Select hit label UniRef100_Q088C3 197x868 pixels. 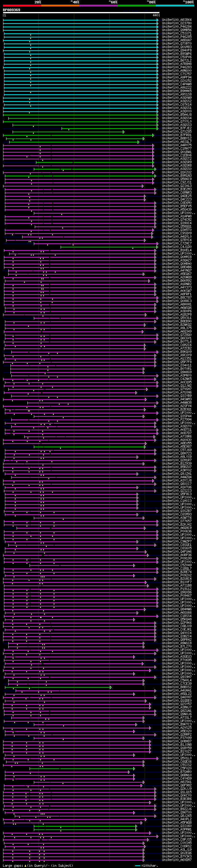[176, 301]
